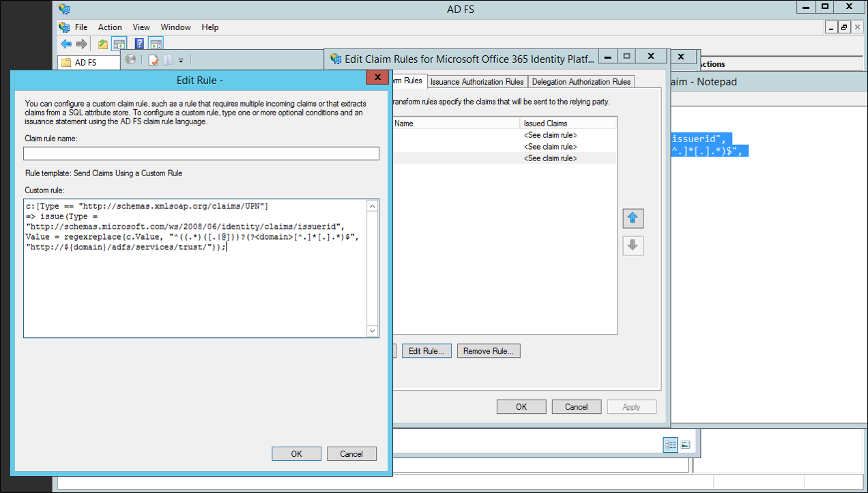
Task: Switch to the Delegation Authorization Rules tab
Action: pyautogui.click(x=581, y=81)
